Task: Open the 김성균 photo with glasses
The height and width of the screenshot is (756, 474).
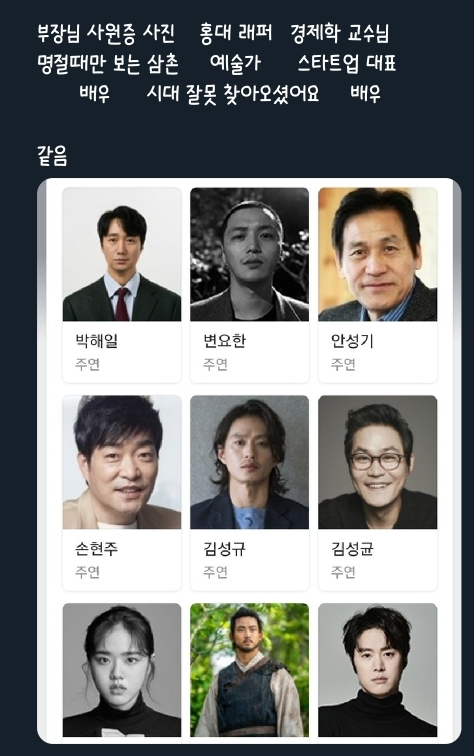Action: (x=378, y=462)
